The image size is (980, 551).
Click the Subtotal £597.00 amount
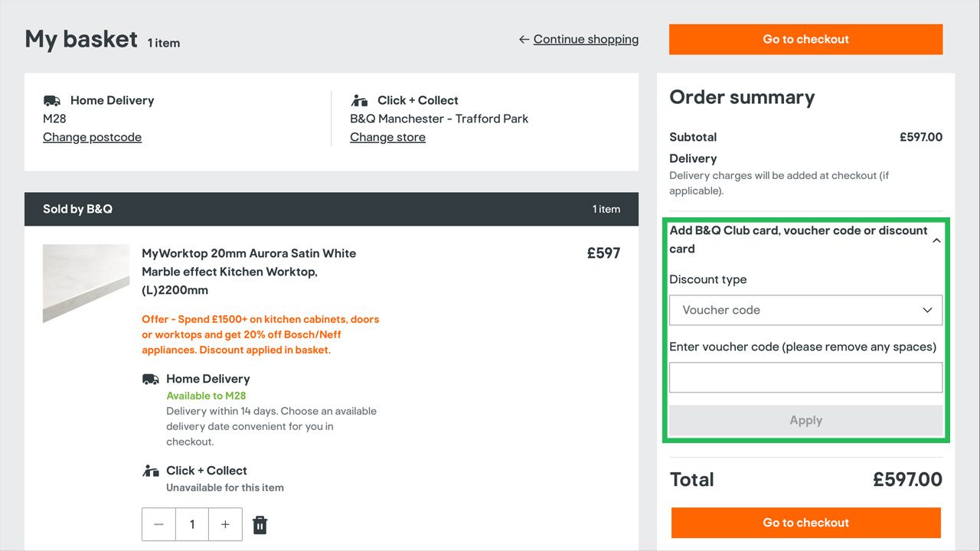point(921,137)
